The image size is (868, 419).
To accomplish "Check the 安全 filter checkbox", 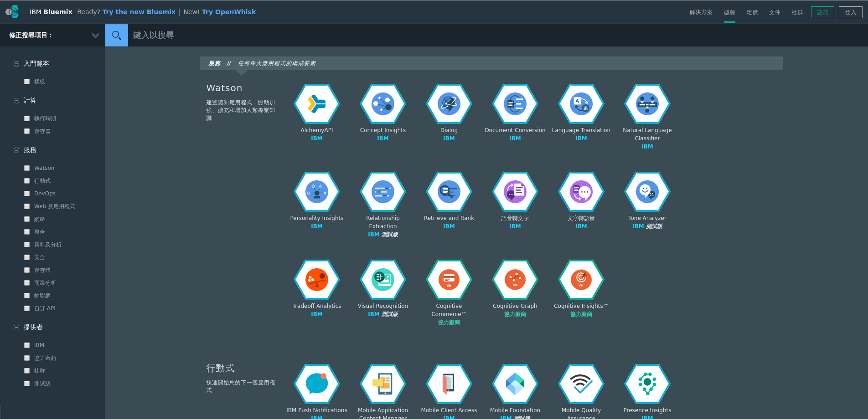I will tap(27, 257).
